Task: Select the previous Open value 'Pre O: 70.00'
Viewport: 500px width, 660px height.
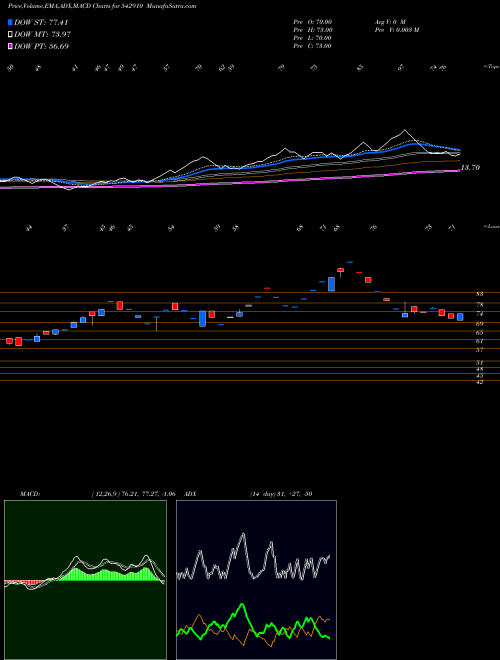Action: point(313,22)
